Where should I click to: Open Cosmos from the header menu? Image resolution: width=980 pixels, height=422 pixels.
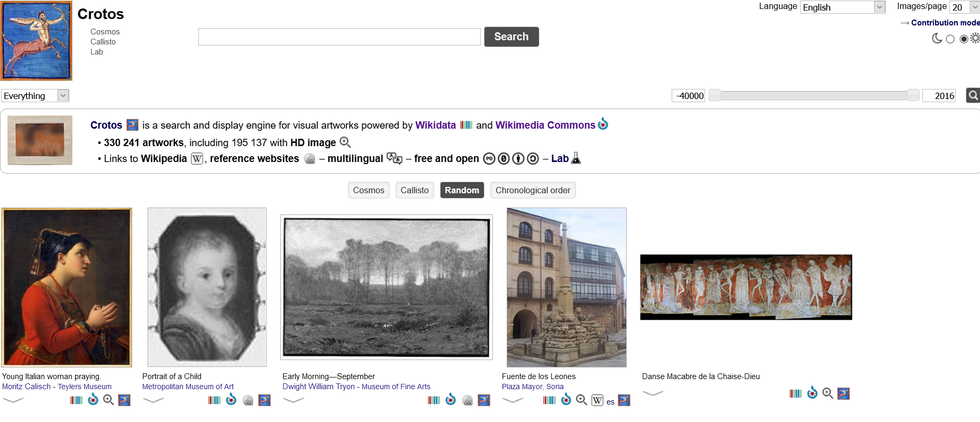[x=105, y=32]
